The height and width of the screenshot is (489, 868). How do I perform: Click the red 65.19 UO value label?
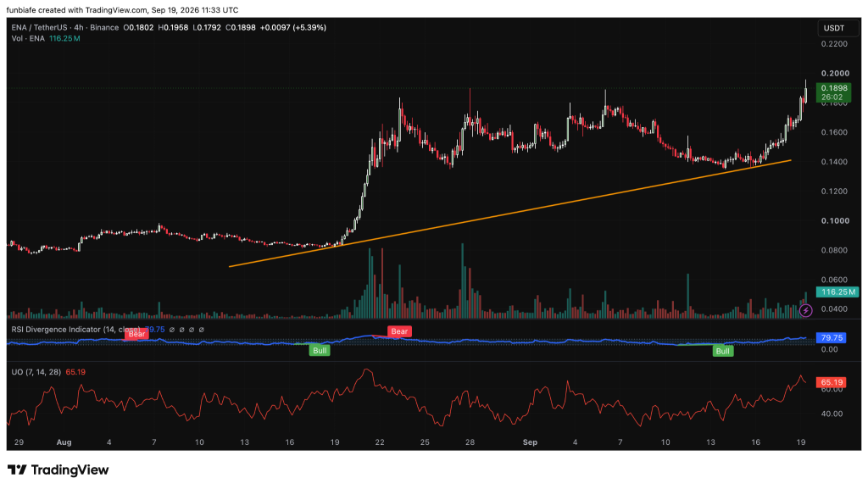831,382
